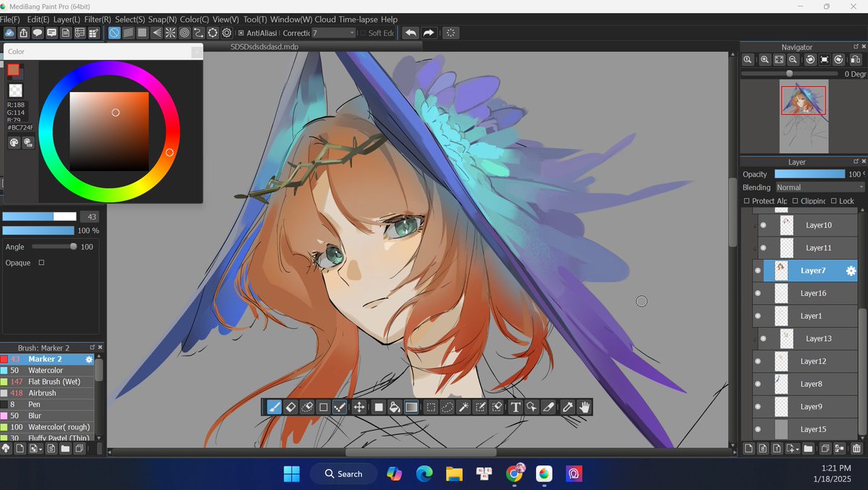This screenshot has height=490, width=868.
Task: Open the Time-lapse menu
Action: 359,20
